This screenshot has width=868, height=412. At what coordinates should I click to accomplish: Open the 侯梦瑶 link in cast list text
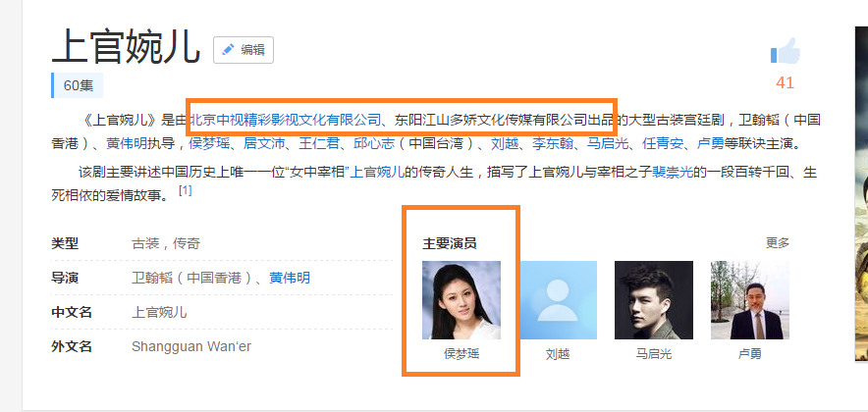[209, 144]
